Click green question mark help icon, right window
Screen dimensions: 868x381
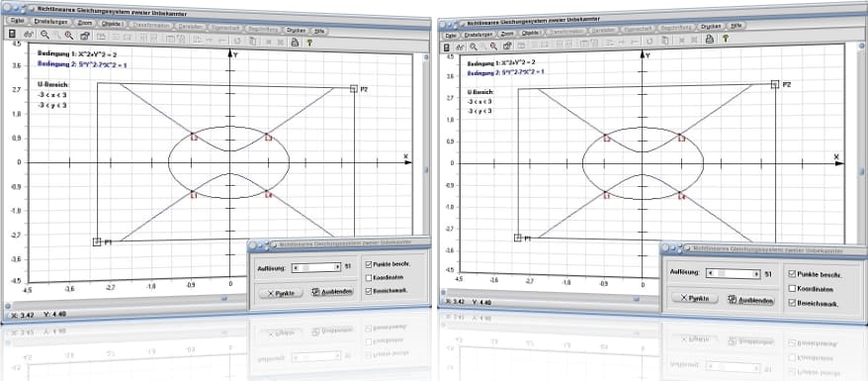click(726, 38)
